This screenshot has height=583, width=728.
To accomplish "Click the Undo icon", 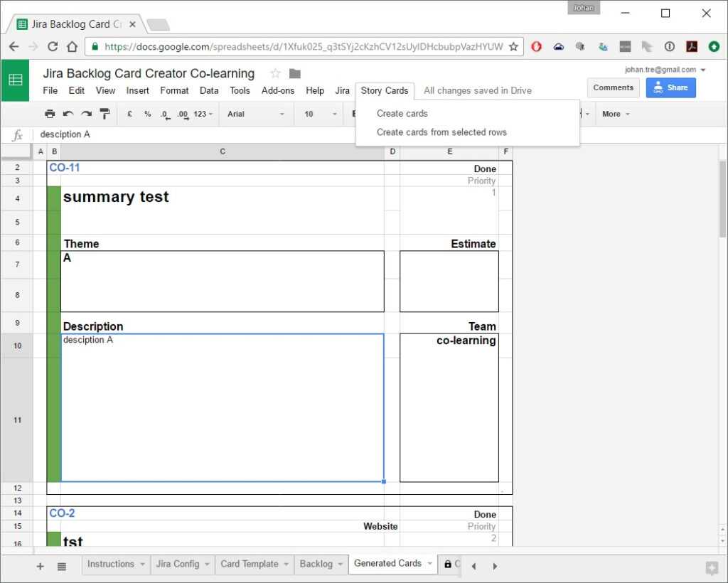I will 68,114.
